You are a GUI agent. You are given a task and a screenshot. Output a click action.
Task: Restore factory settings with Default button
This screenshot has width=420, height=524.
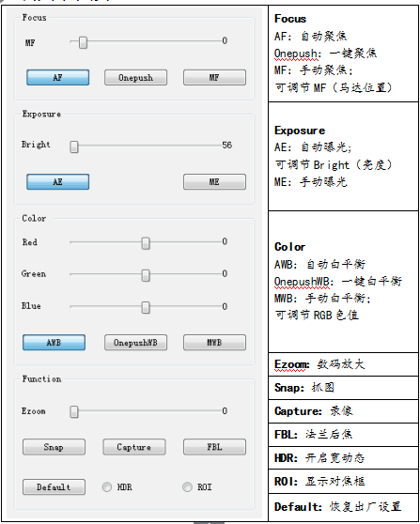(x=54, y=487)
